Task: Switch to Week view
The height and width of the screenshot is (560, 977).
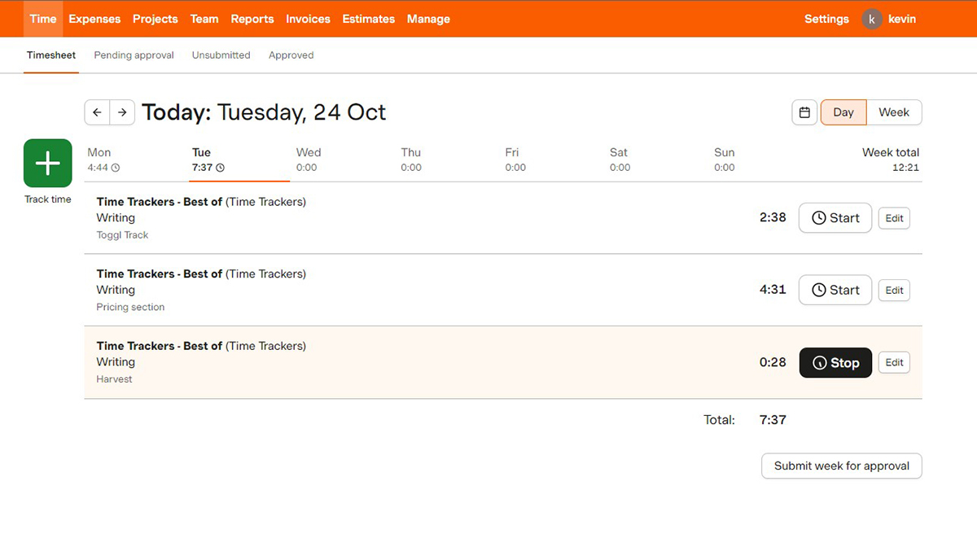Action: pyautogui.click(x=893, y=112)
